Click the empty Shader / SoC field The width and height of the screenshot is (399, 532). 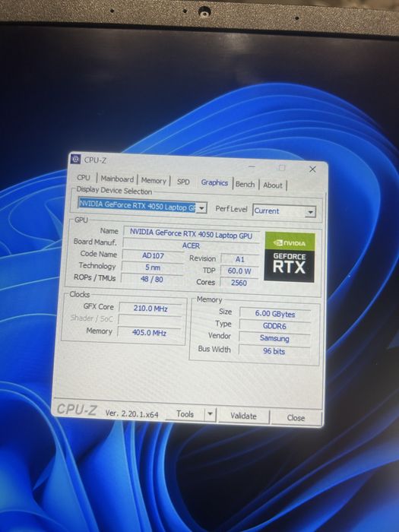[x=150, y=320]
